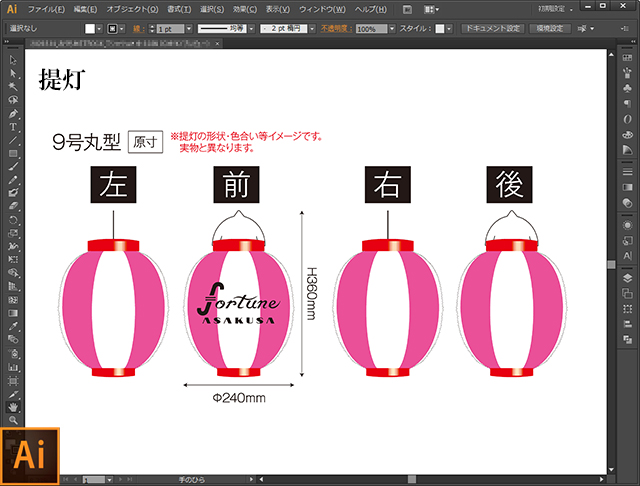Choose the Rectangle tool

[13, 153]
